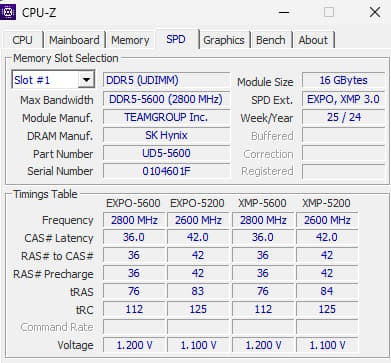The image size is (391, 363).
Task: Click the empty Correction field
Action: [343, 153]
